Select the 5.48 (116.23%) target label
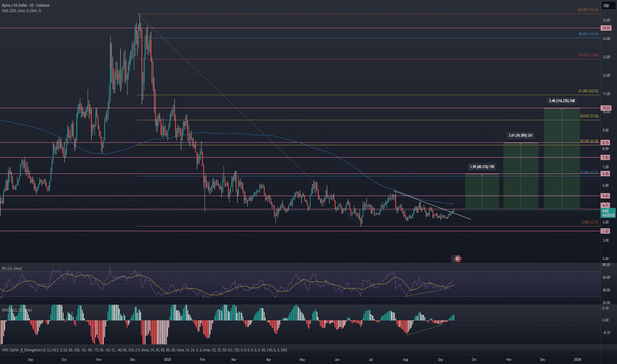This screenshot has height=364, width=617. tap(561, 101)
